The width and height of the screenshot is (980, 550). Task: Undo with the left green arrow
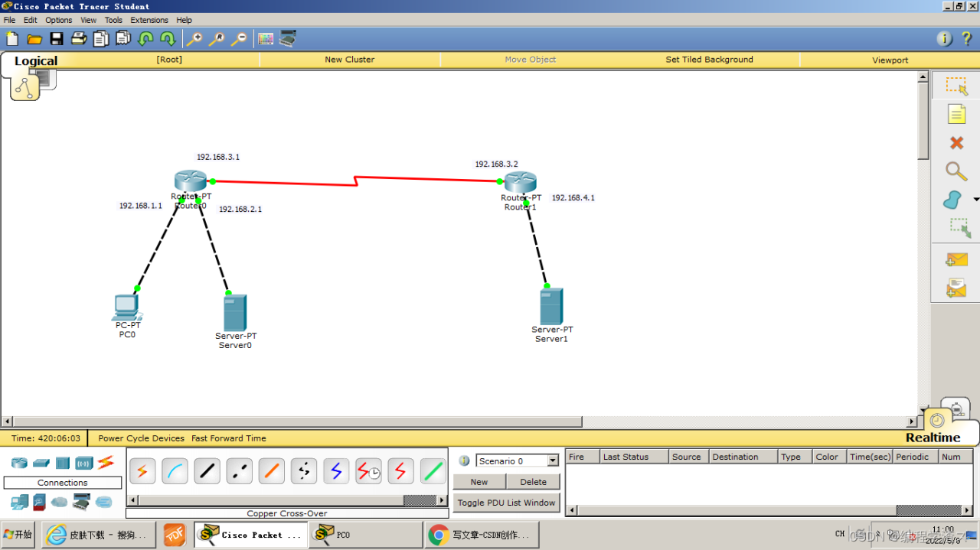(x=145, y=38)
